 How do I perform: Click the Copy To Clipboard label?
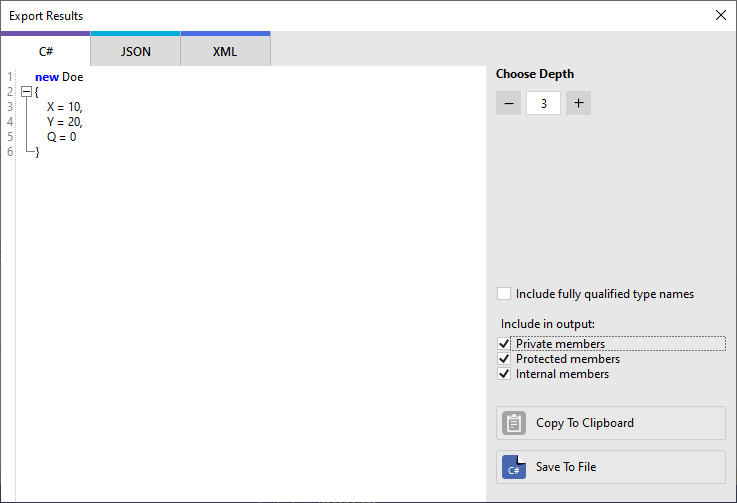coord(585,423)
